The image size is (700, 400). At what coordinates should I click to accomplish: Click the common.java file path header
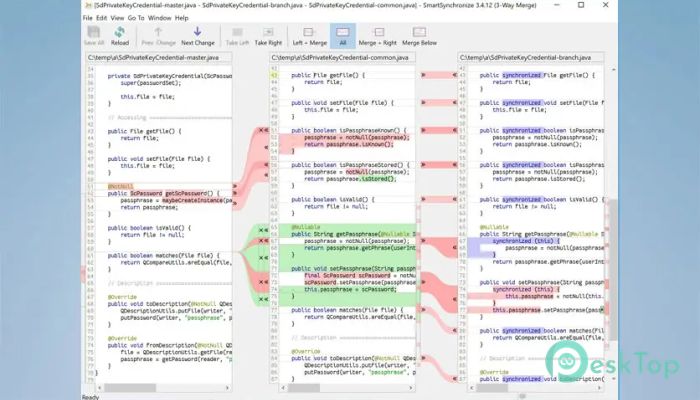(x=343, y=58)
